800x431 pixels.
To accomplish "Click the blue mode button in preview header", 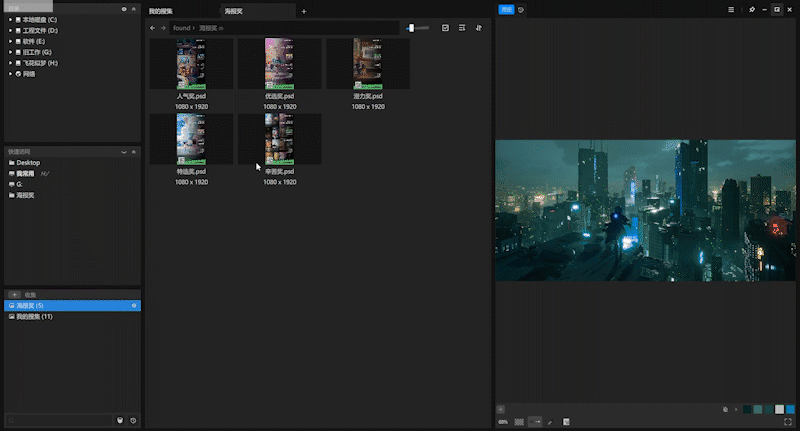I will 506,10.
